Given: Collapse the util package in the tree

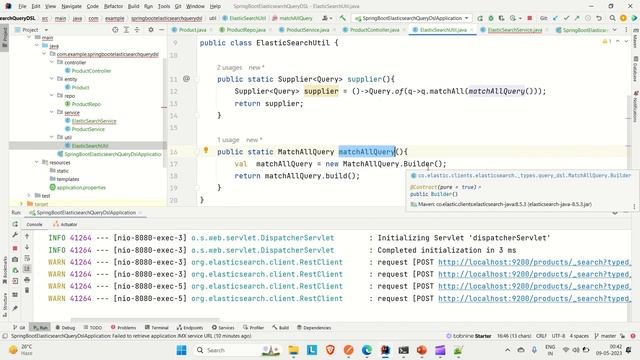Looking at the screenshot, I should pyautogui.click(x=52, y=137).
